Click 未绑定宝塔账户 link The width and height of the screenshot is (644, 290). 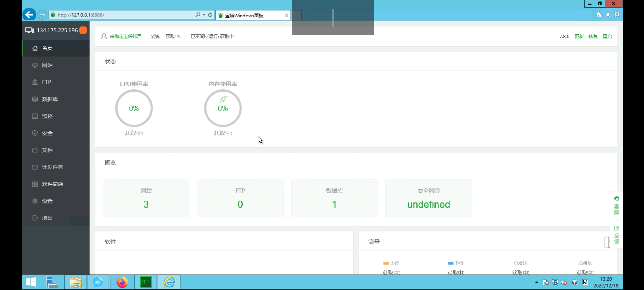[125, 36]
